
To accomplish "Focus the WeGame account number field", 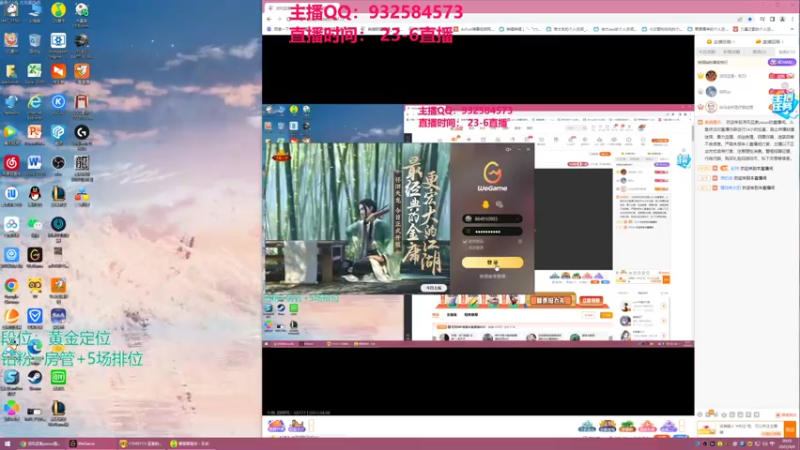I will tap(492, 219).
